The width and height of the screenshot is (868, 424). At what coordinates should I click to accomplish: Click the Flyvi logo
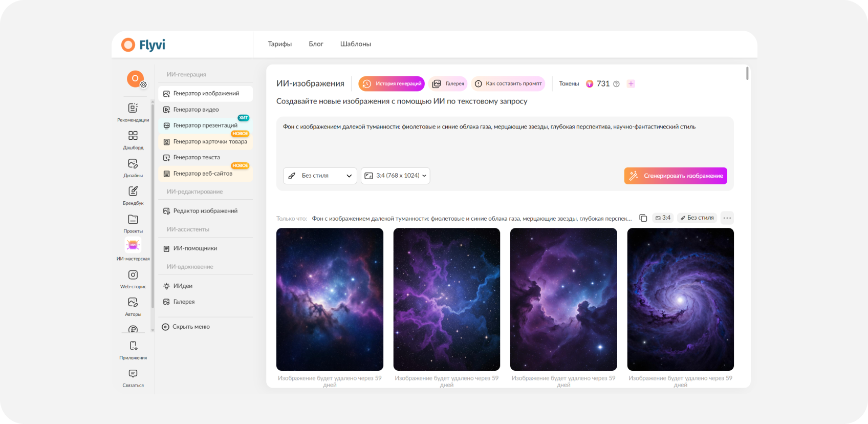point(143,45)
